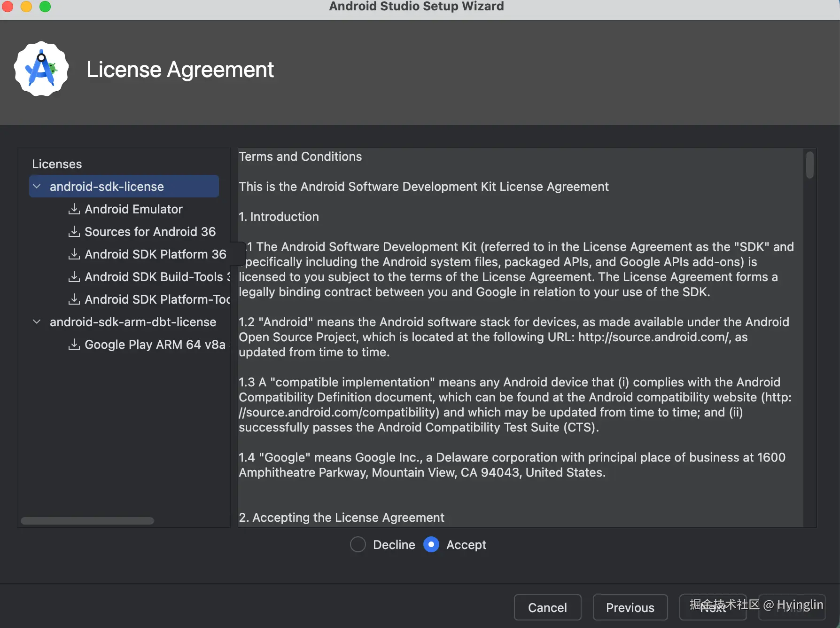Click the "Licenses" panel heading
This screenshot has width=840, height=628.
tap(57, 164)
